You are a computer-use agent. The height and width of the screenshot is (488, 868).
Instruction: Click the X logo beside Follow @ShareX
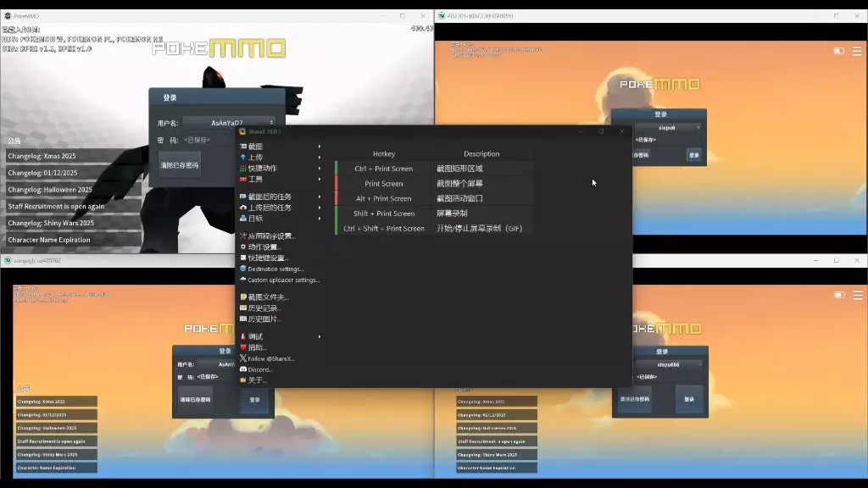pos(243,358)
